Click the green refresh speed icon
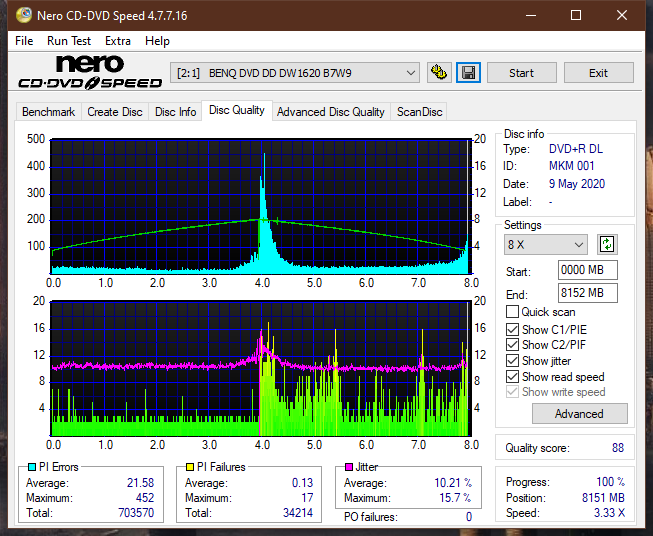 [x=607, y=244]
